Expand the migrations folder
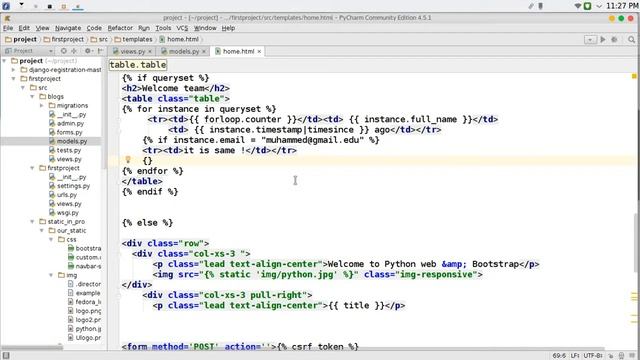The image size is (640, 360). (42, 106)
